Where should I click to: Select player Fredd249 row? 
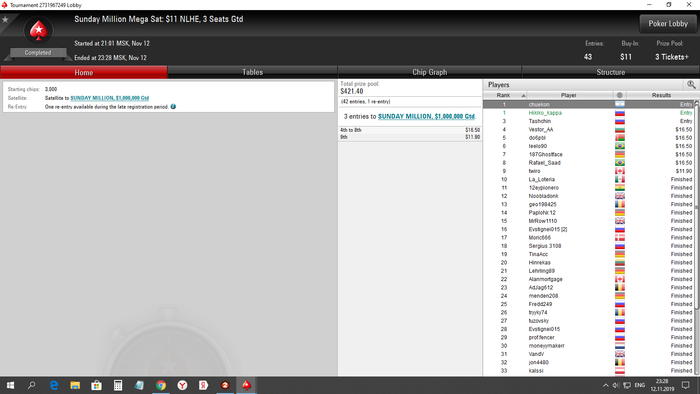tap(589, 304)
